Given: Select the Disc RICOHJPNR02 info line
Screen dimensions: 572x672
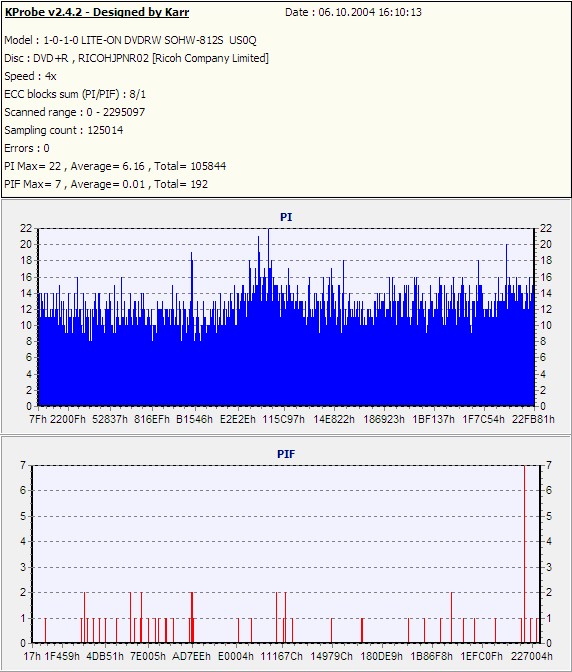Looking at the screenshot, I should coord(137,58).
